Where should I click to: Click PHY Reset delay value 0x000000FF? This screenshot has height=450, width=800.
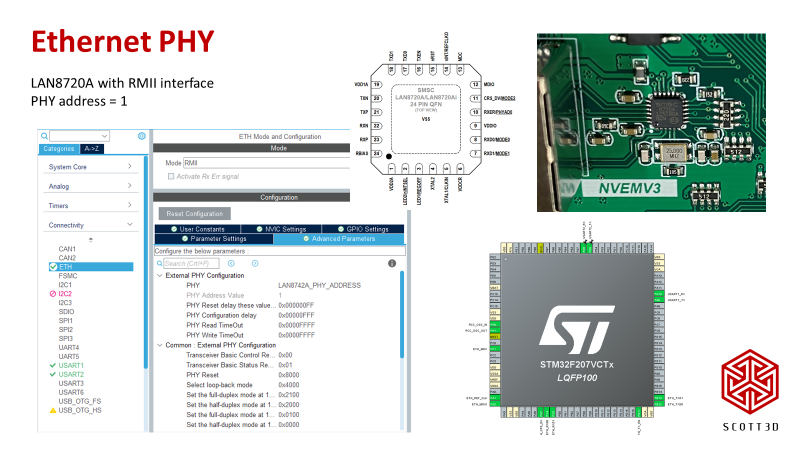[x=296, y=305]
